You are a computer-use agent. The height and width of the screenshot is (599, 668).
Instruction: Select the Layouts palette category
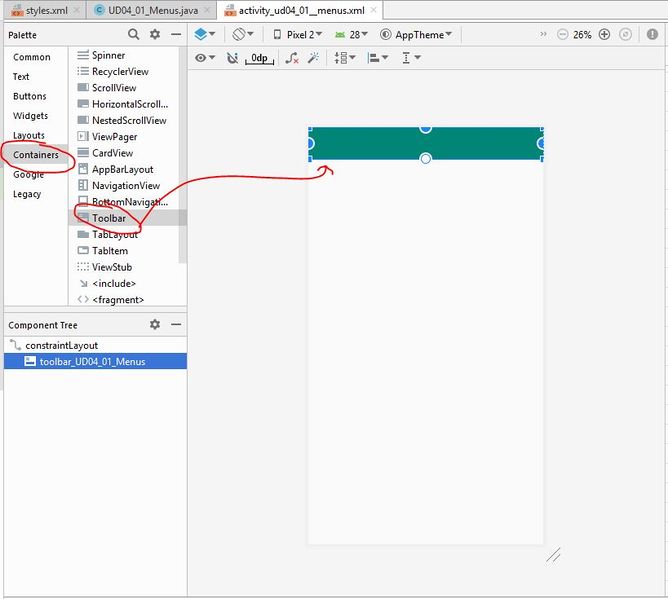click(x=29, y=135)
